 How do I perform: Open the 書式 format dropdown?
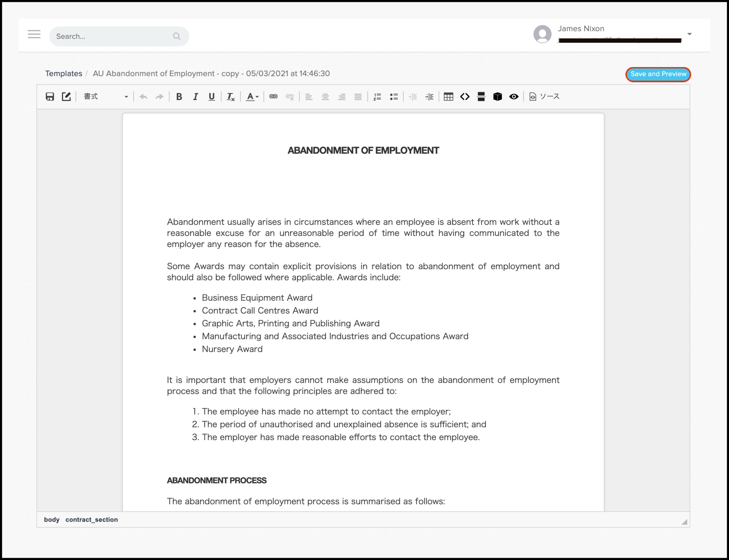(105, 97)
